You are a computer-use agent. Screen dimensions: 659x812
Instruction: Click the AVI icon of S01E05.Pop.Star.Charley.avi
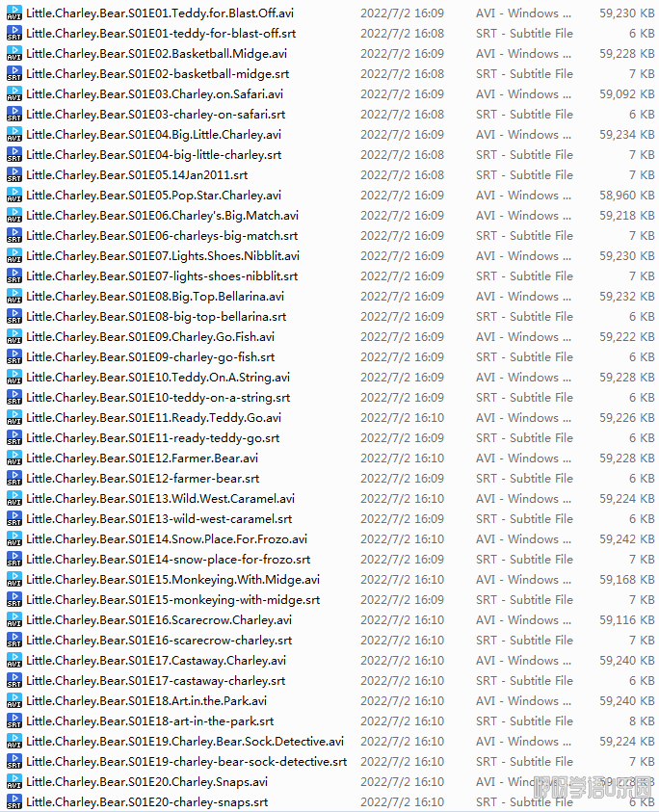(14, 195)
